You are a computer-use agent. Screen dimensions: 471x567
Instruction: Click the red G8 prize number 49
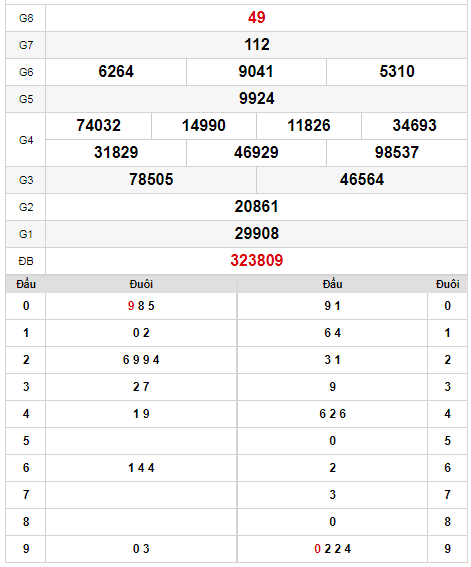click(x=256, y=17)
